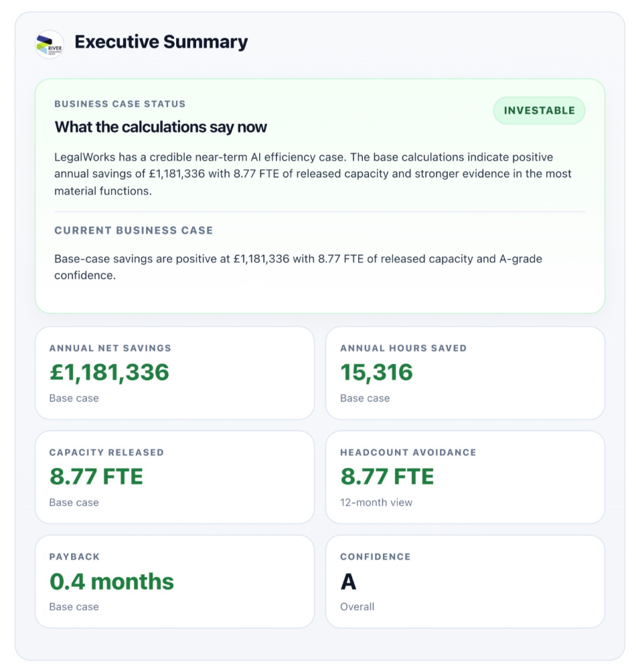This screenshot has height=672, width=636.
Task: Click the 12-month view caption
Action: click(x=376, y=502)
